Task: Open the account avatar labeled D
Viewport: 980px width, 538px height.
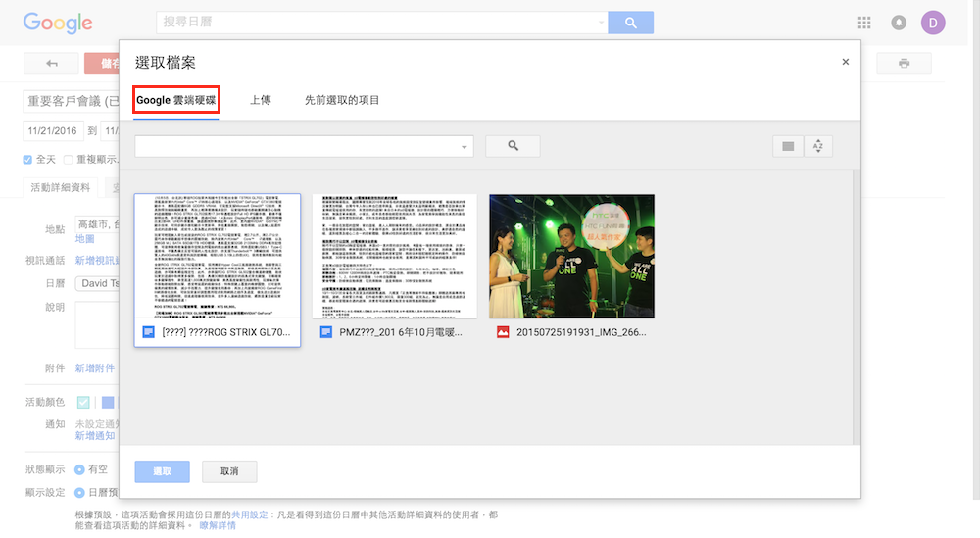Action: tap(933, 24)
